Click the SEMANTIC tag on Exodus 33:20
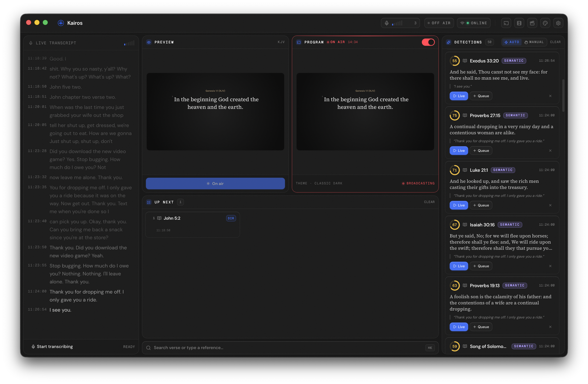The image size is (588, 384). click(x=514, y=61)
